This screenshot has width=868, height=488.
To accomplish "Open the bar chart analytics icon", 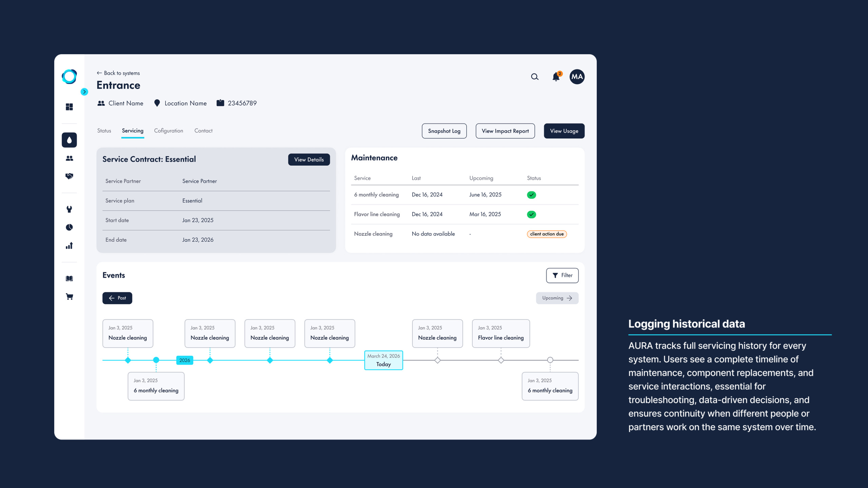I will click(x=69, y=246).
